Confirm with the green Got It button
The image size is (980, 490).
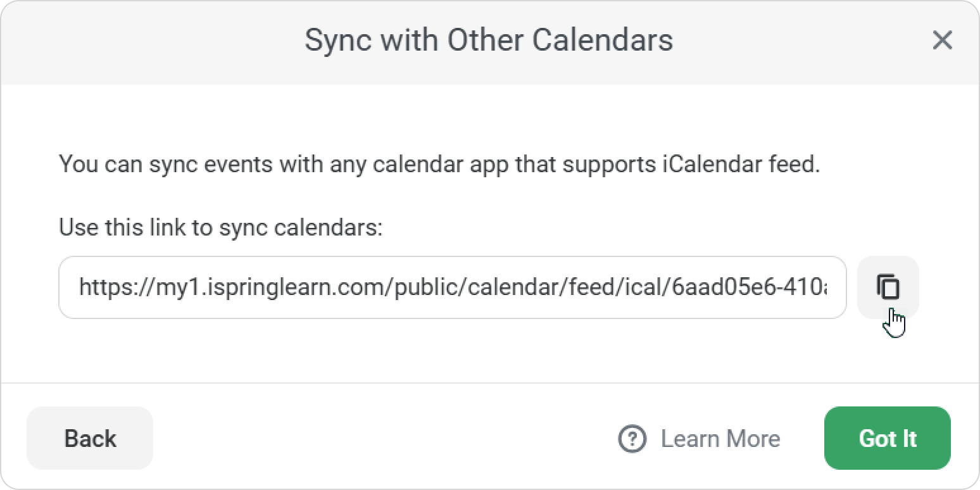click(x=887, y=438)
